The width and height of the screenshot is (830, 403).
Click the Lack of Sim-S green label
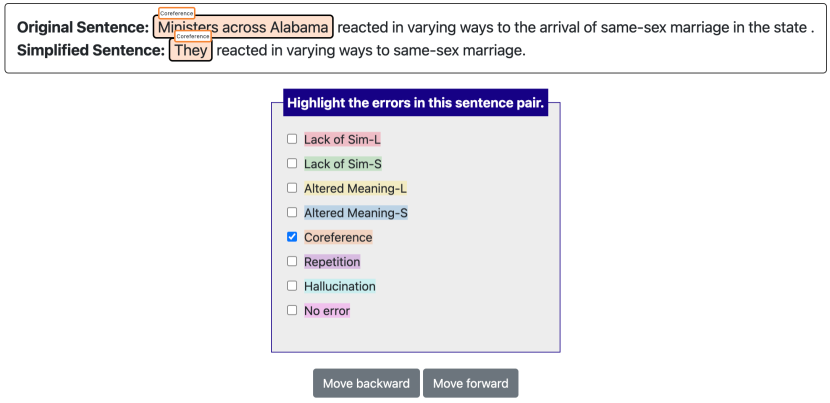[342, 163]
